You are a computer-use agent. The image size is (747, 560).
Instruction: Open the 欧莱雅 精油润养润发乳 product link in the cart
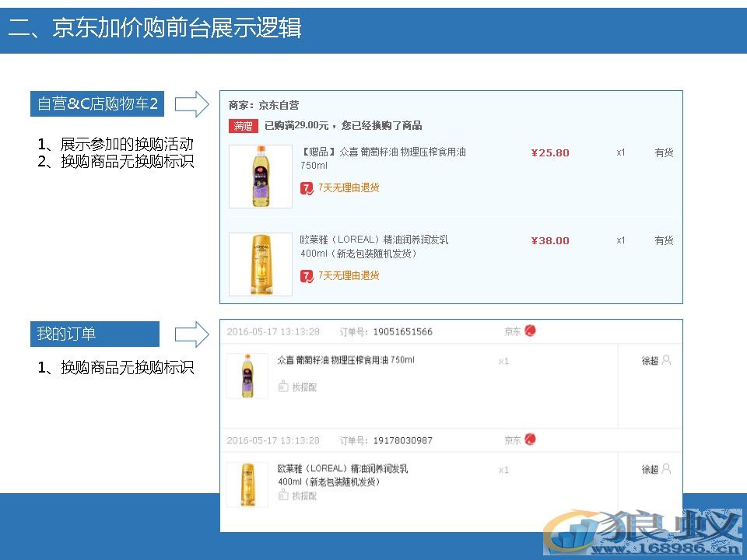pos(374,247)
